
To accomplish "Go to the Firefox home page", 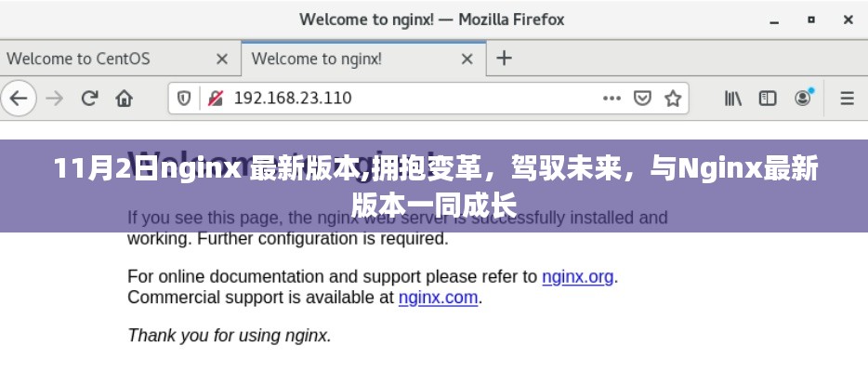I will (124, 99).
